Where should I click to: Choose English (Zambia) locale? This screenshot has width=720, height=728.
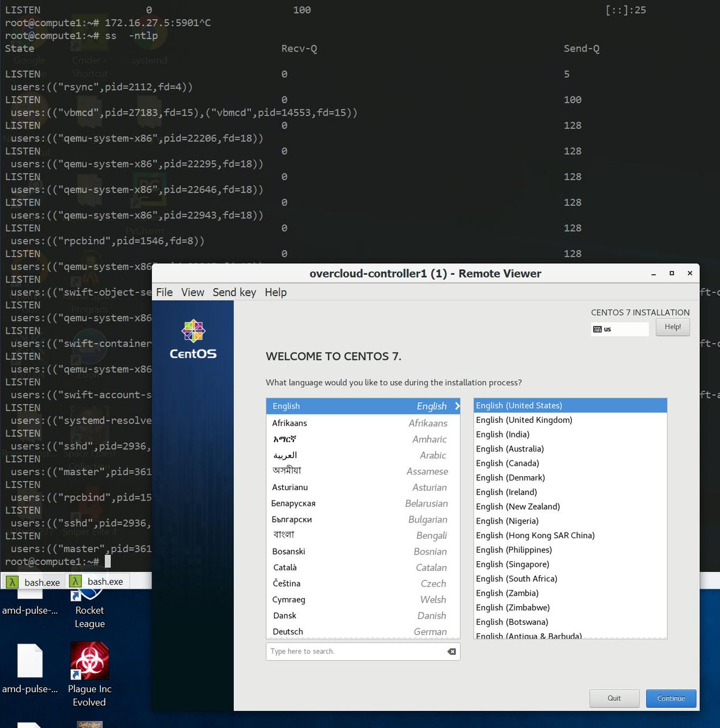570,593
